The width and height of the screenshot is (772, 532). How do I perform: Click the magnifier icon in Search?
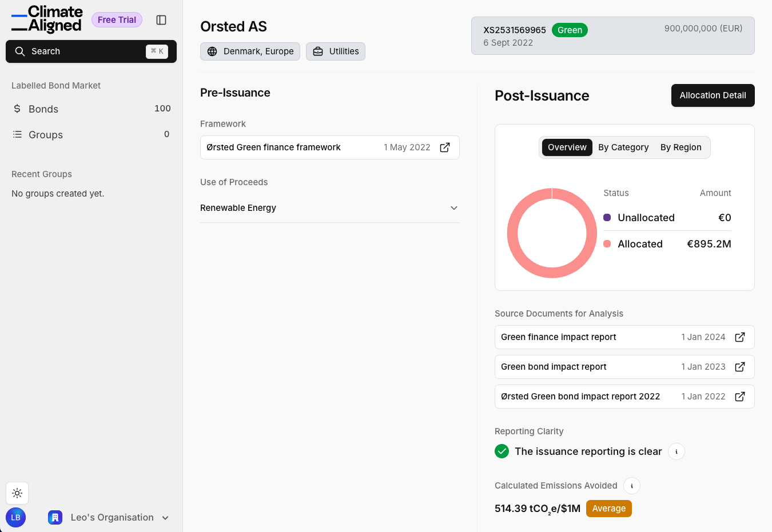pyautogui.click(x=20, y=51)
